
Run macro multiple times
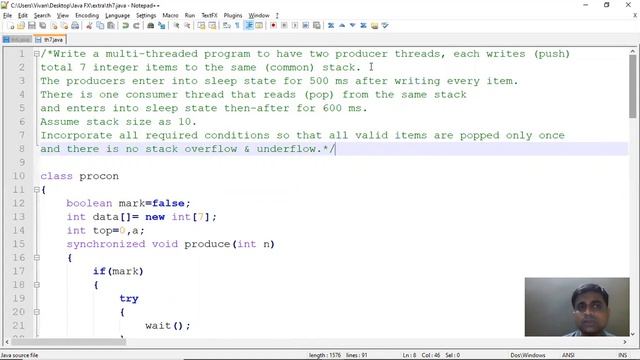tap(305, 26)
